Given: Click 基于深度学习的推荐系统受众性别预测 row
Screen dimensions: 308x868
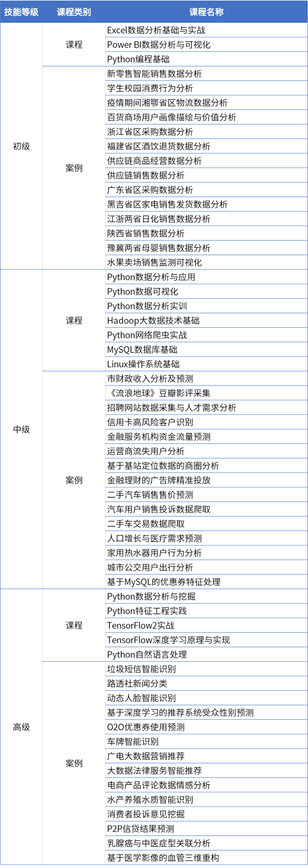Looking at the screenshot, I should (206, 712).
